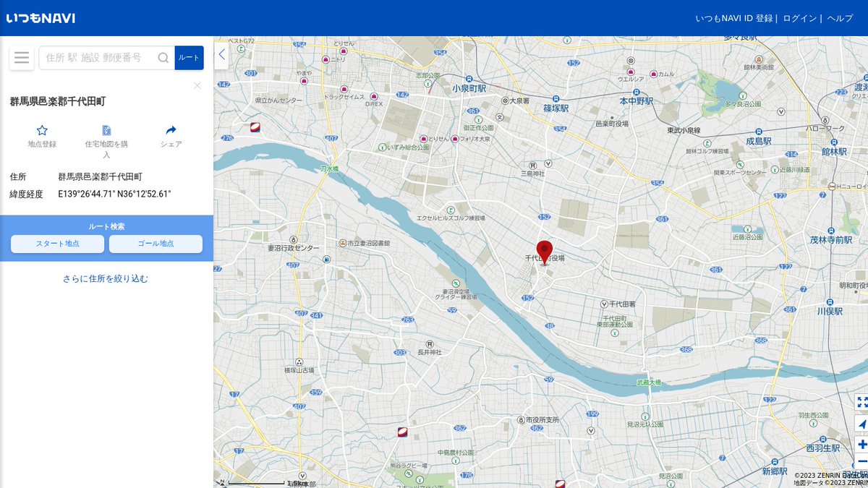This screenshot has width=868, height=488.
Task: Zoom in with the plus button
Action: pyautogui.click(x=861, y=445)
